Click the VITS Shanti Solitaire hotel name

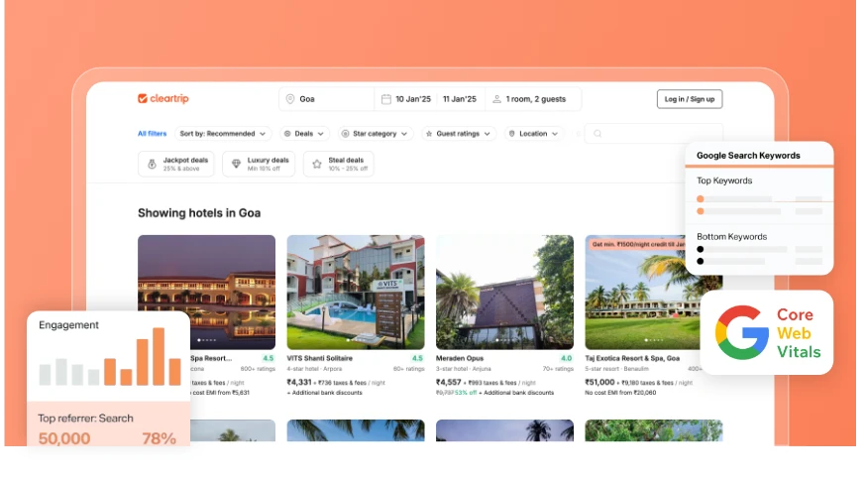pyautogui.click(x=319, y=359)
